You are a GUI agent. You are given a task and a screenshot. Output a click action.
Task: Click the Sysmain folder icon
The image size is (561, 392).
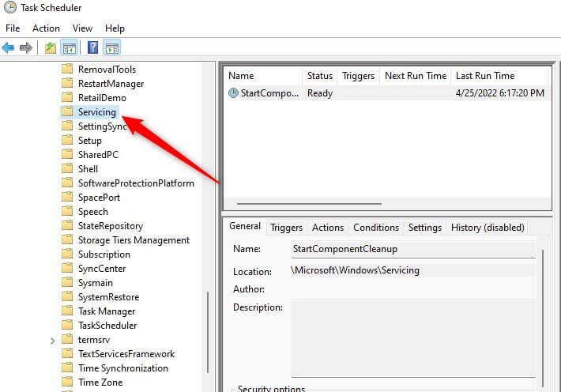[67, 282]
